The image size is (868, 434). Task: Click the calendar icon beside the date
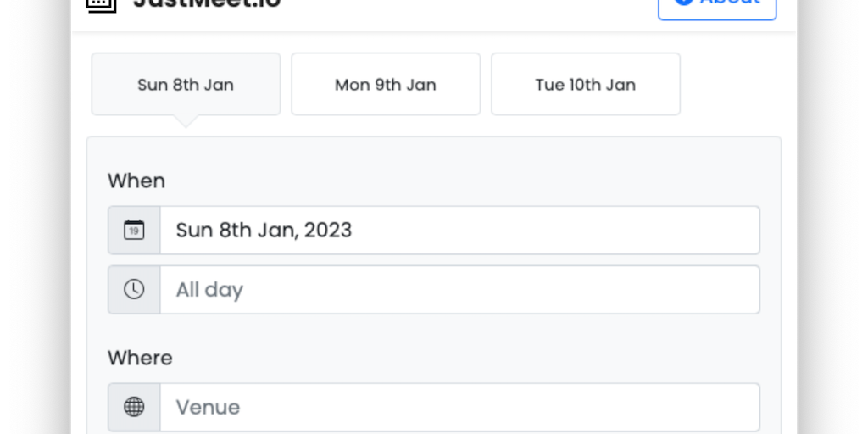click(134, 230)
